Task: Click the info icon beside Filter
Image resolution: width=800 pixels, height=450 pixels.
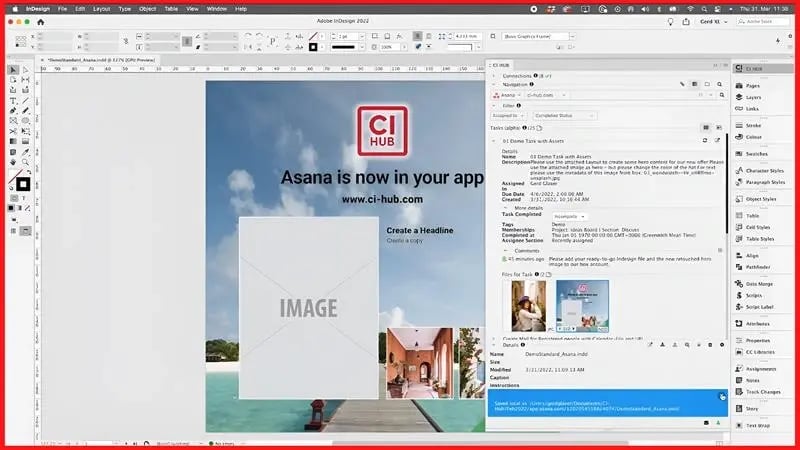Action: [x=519, y=106]
